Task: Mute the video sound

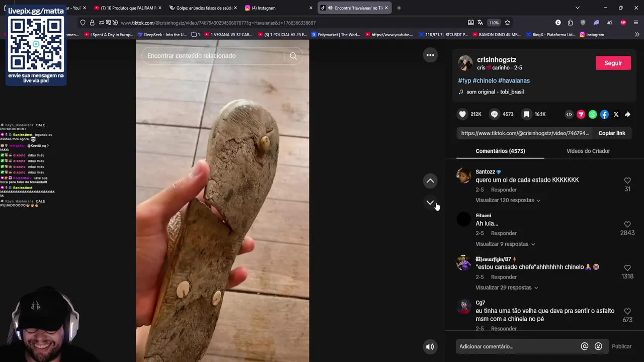Action: coord(430,346)
